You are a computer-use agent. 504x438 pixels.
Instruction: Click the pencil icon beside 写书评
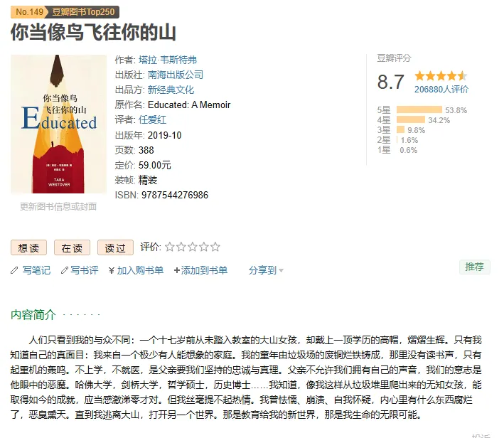coord(65,270)
